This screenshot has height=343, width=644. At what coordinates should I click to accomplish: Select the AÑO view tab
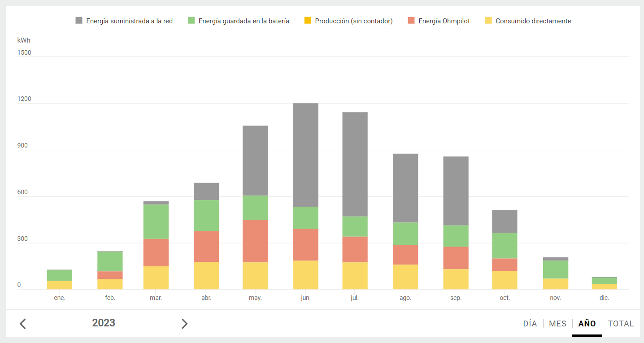[x=587, y=324]
